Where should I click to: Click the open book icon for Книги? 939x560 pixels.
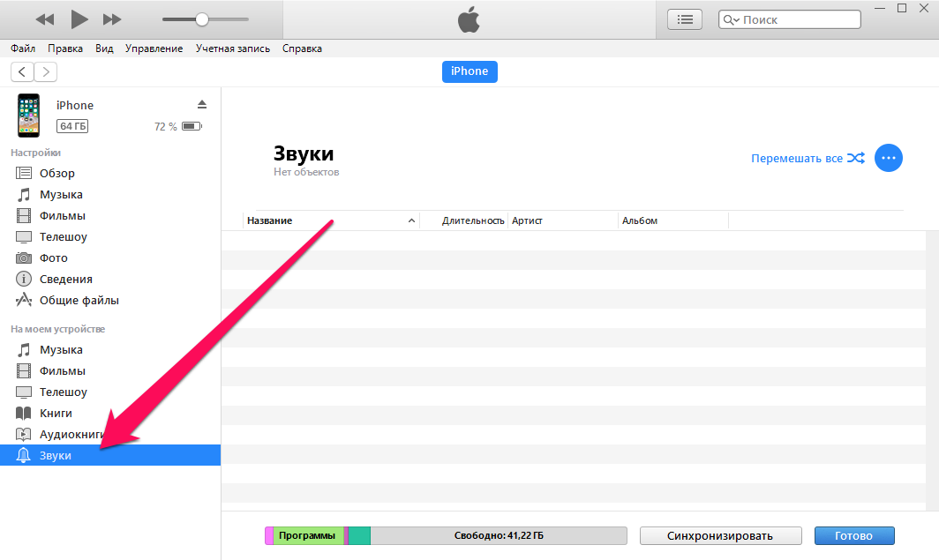[23, 413]
